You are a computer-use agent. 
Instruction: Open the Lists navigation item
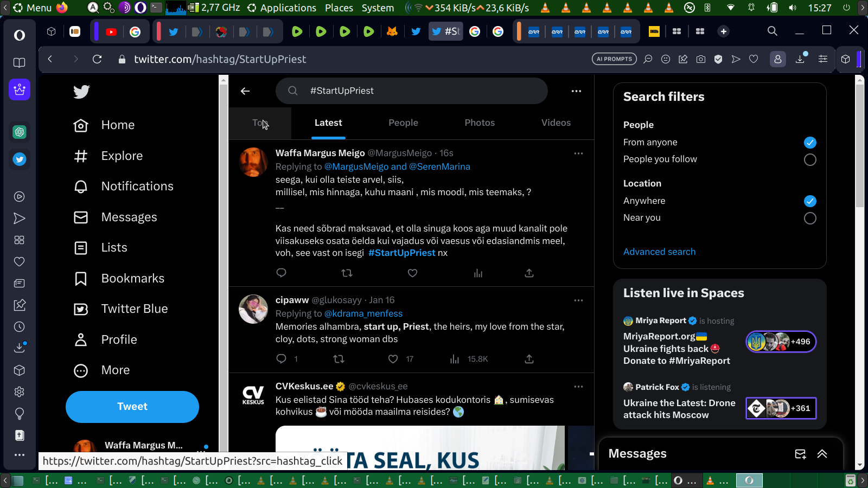tap(101, 248)
